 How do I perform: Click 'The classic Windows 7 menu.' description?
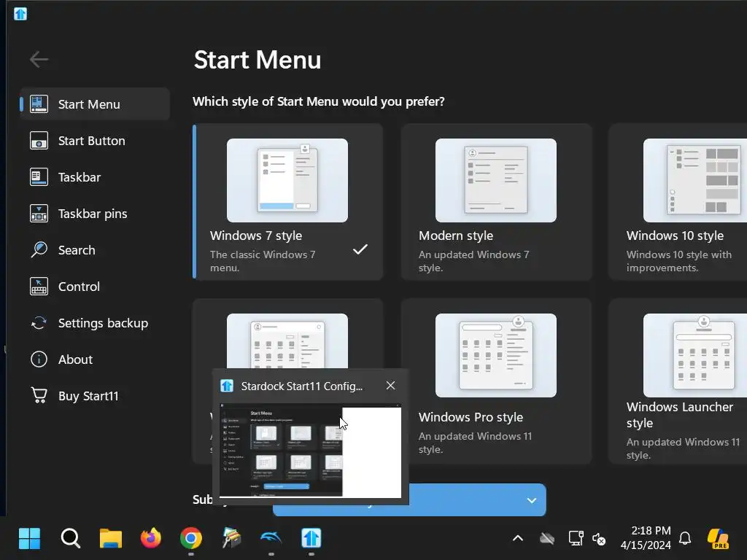(x=263, y=261)
